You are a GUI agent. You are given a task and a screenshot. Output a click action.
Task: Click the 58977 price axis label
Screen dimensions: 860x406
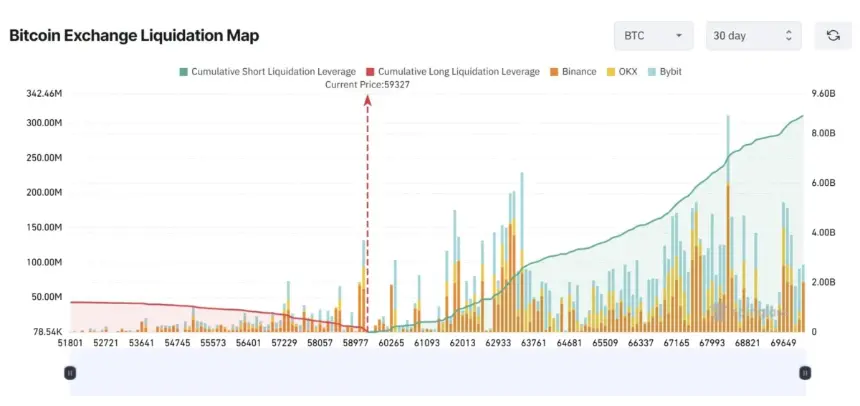tap(355, 343)
